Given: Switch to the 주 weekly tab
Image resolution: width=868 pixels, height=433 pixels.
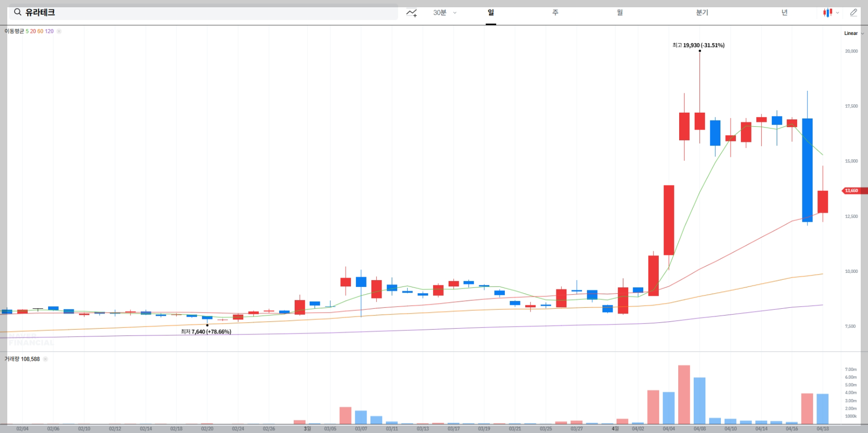Looking at the screenshot, I should point(555,13).
